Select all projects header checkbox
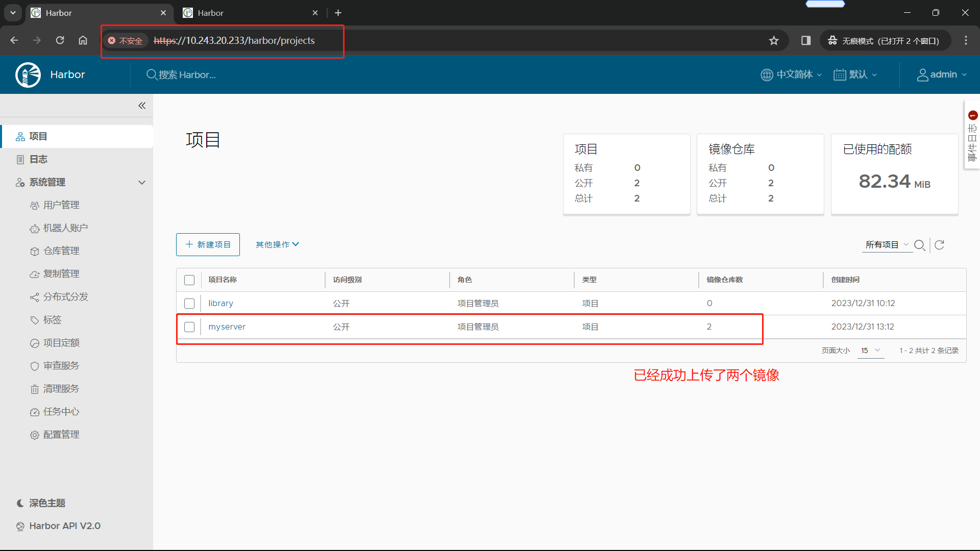Viewport: 980px width, 551px height. coord(189,280)
